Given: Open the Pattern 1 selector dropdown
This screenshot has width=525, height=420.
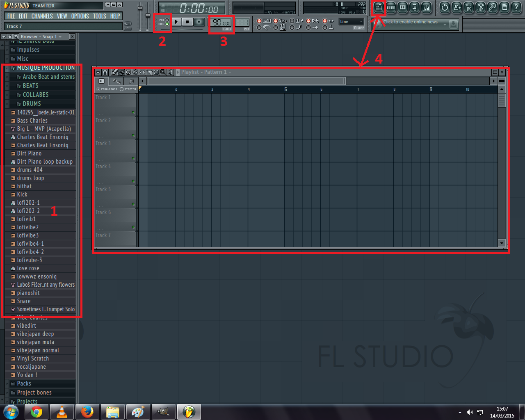Looking at the screenshot, I should coord(230,72).
